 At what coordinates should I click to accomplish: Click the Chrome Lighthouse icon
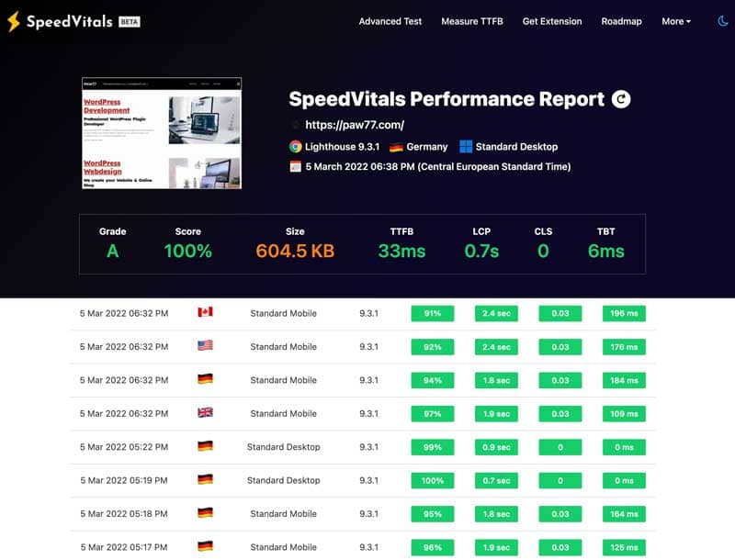pyautogui.click(x=295, y=147)
